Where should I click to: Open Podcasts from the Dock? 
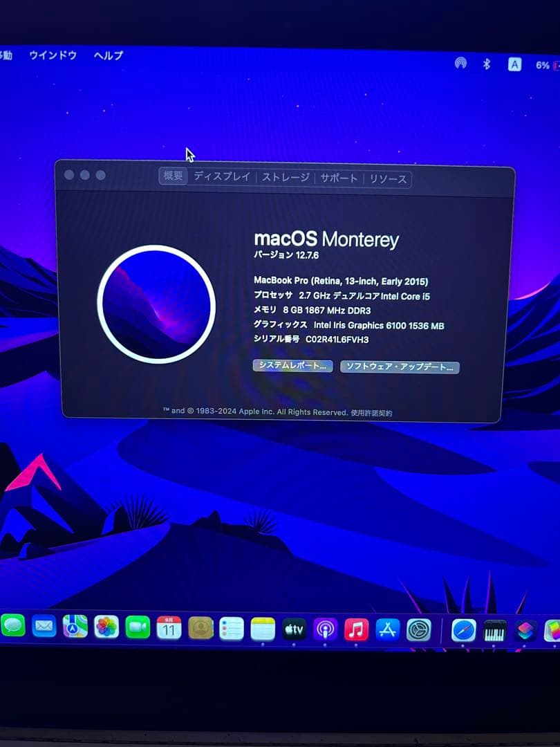(325, 630)
